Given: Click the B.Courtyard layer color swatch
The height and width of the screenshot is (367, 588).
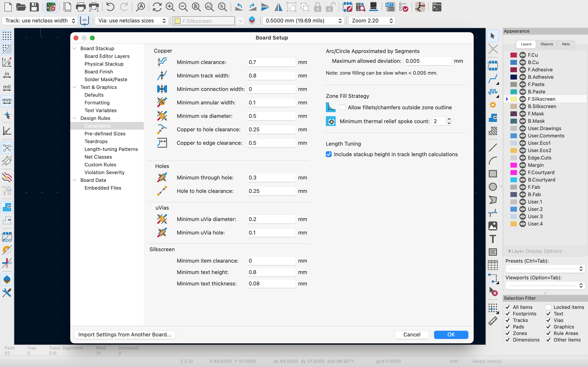Looking at the screenshot, I should click(513, 180).
